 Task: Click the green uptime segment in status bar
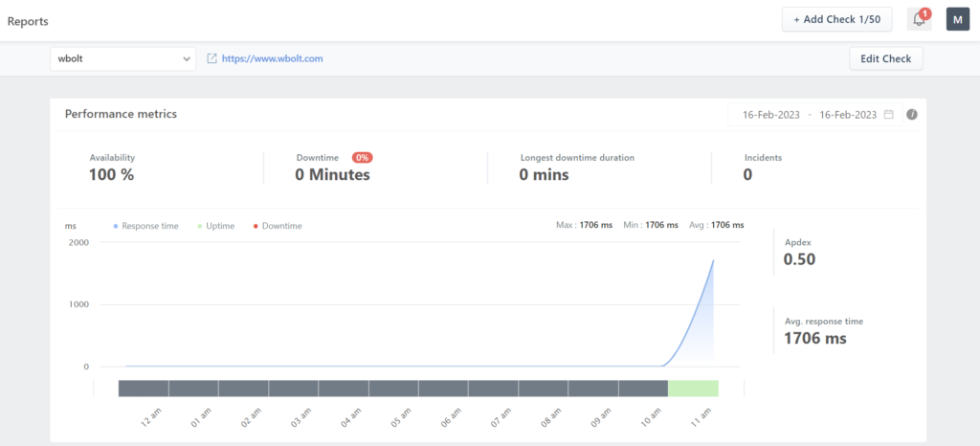693,388
